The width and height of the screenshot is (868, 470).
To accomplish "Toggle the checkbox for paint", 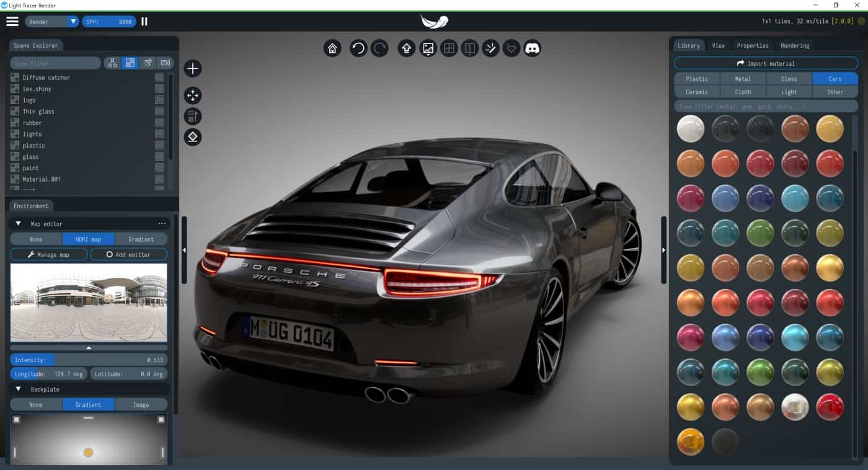I will tap(159, 168).
